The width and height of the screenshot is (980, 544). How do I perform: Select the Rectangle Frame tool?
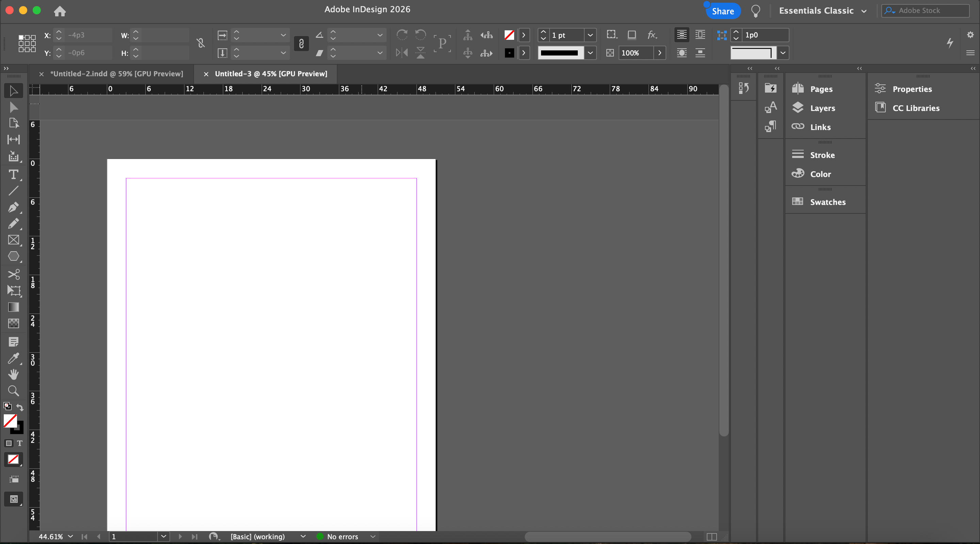13,240
